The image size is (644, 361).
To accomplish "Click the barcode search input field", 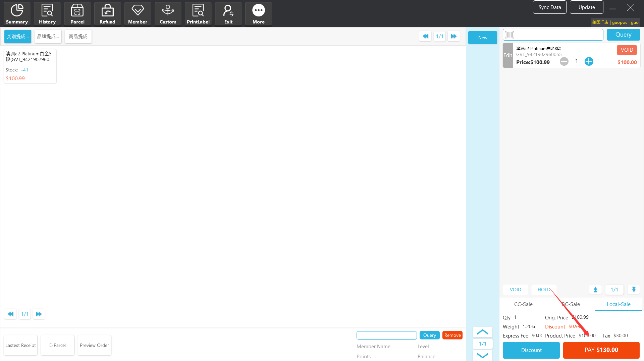I will (x=557, y=35).
